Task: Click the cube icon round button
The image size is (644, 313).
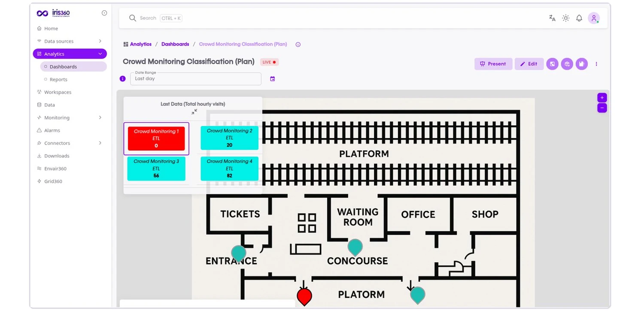Action: (567, 64)
